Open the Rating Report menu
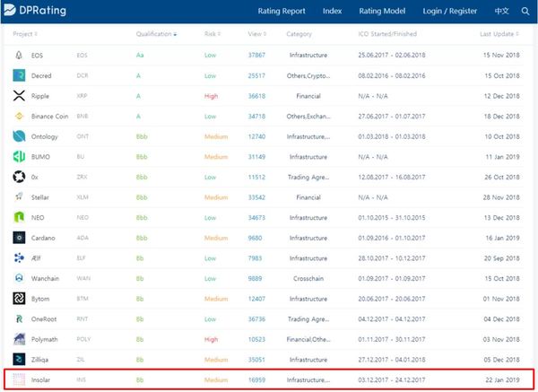 pos(282,11)
